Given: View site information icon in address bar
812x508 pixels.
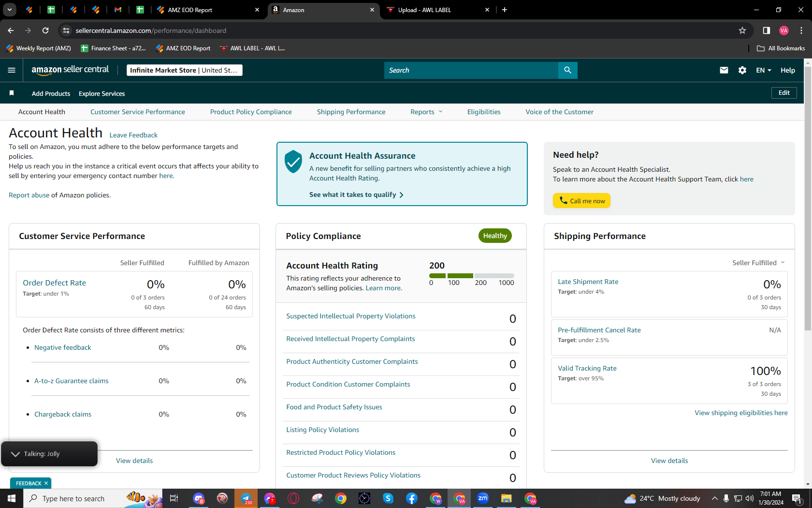Looking at the screenshot, I should coord(66,30).
